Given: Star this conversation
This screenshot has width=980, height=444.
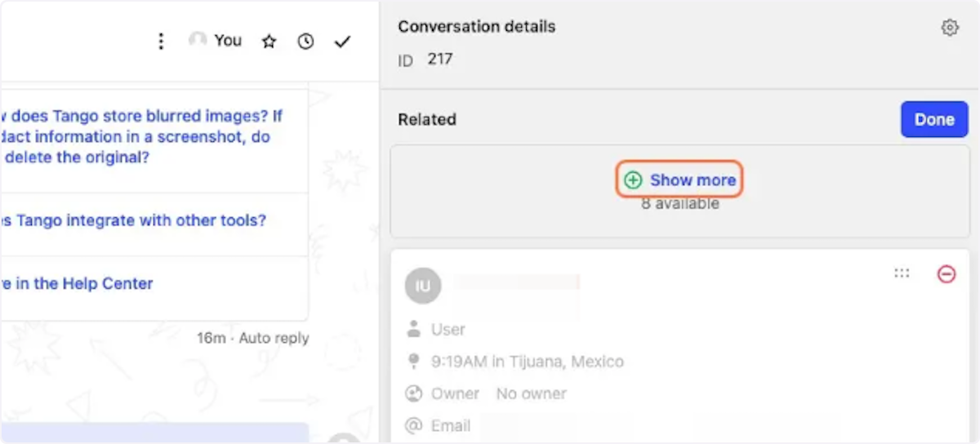Looking at the screenshot, I should tap(269, 41).
